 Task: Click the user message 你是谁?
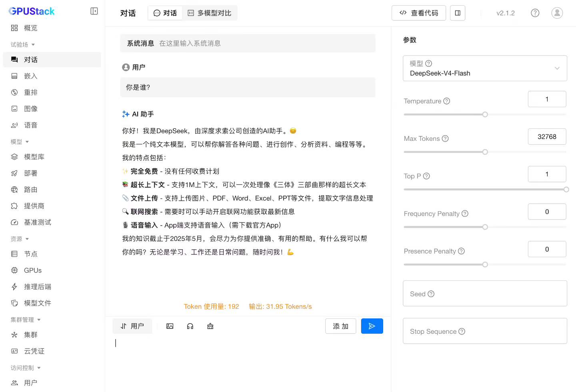[x=248, y=87]
